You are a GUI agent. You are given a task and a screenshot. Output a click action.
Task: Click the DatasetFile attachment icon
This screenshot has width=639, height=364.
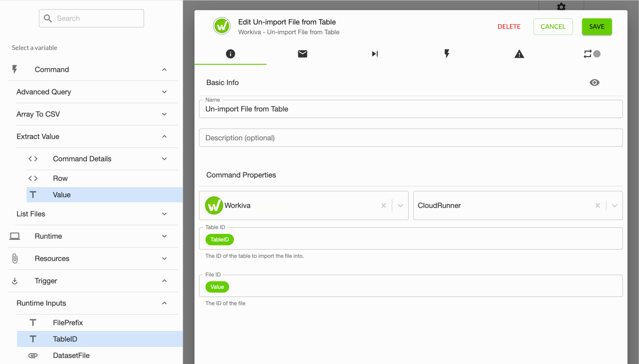[x=33, y=355]
